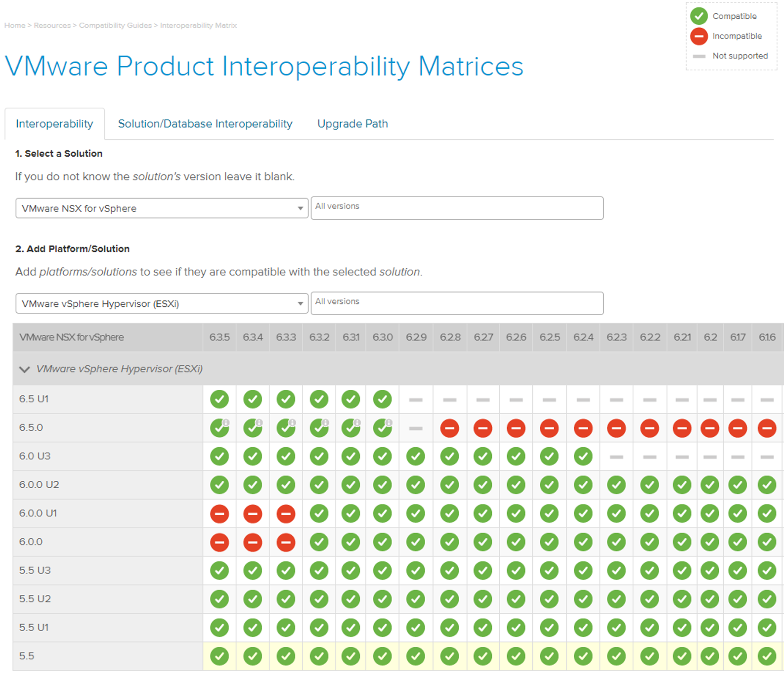The width and height of the screenshot is (784, 674).
Task: Click compatible icon for 6.0.0 U1 and 6.3.2
Action: (319, 514)
